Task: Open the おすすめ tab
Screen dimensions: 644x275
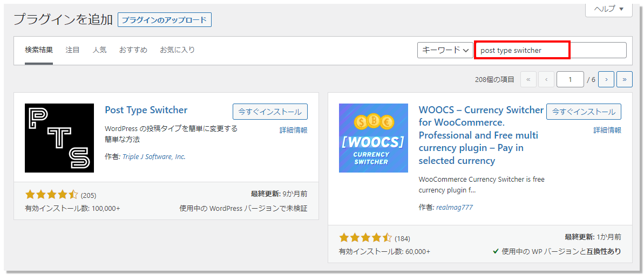Action: tap(133, 50)
